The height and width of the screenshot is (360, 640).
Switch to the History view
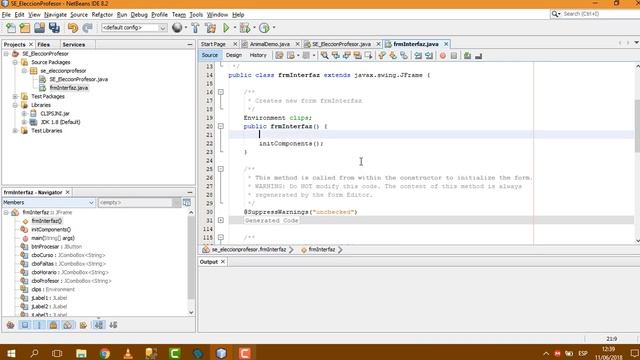pyautogui.click(x=258, y=55)
